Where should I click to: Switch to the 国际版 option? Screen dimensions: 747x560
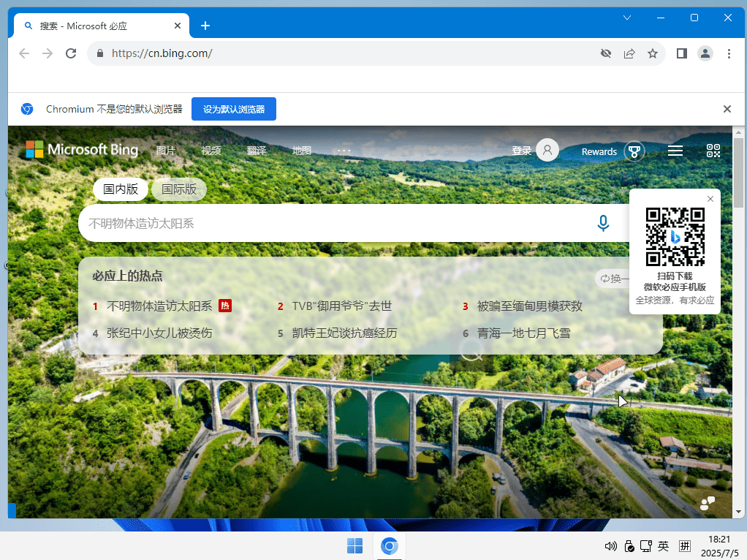178,189
